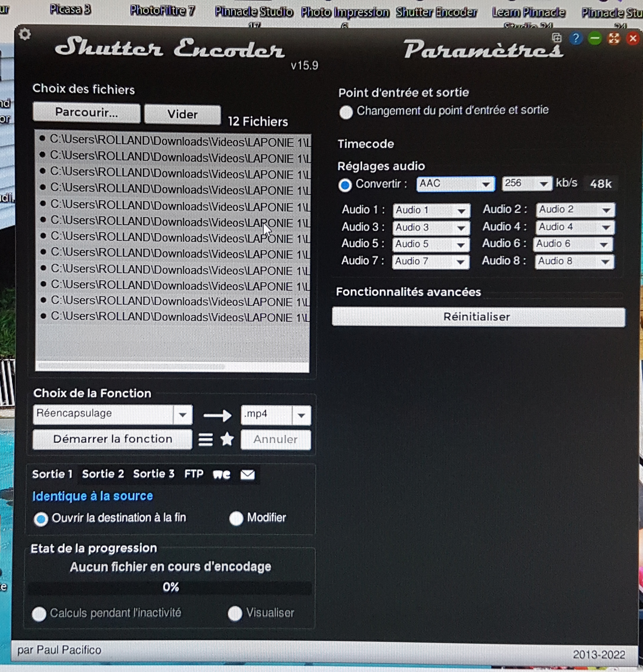The height and width of the screenshot is (672, 643).
Task: Click the 0% progress bar
Action: click(170, 588)
